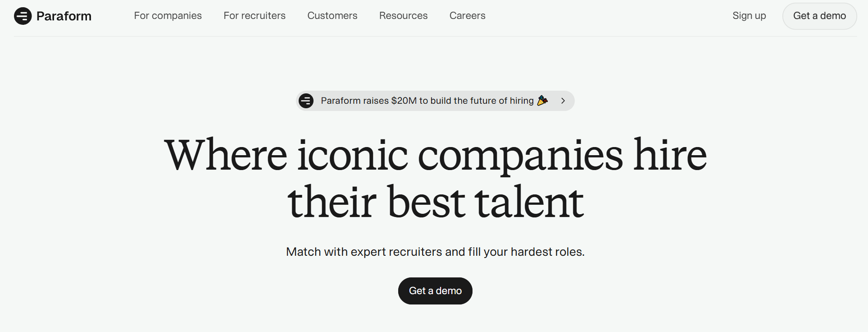Click the $20M amount in the announcement
Image resolution: width=868 pixels, height=332 pixels.
404,101
